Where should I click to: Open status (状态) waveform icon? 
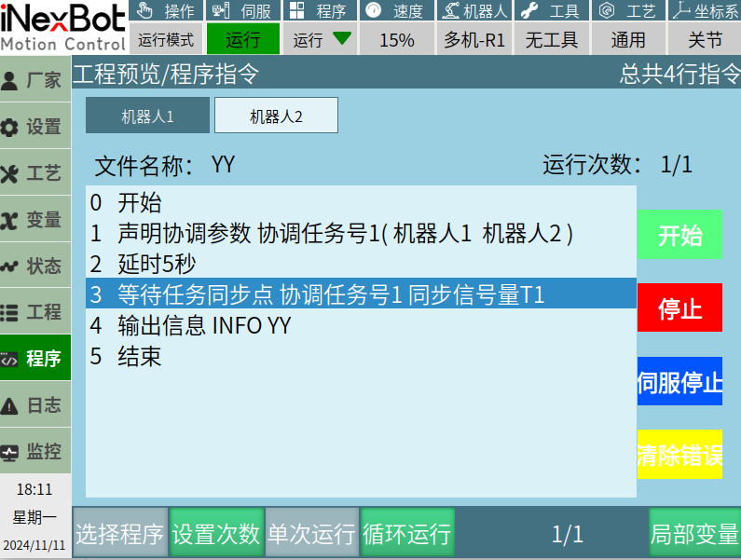coord(10,266)
